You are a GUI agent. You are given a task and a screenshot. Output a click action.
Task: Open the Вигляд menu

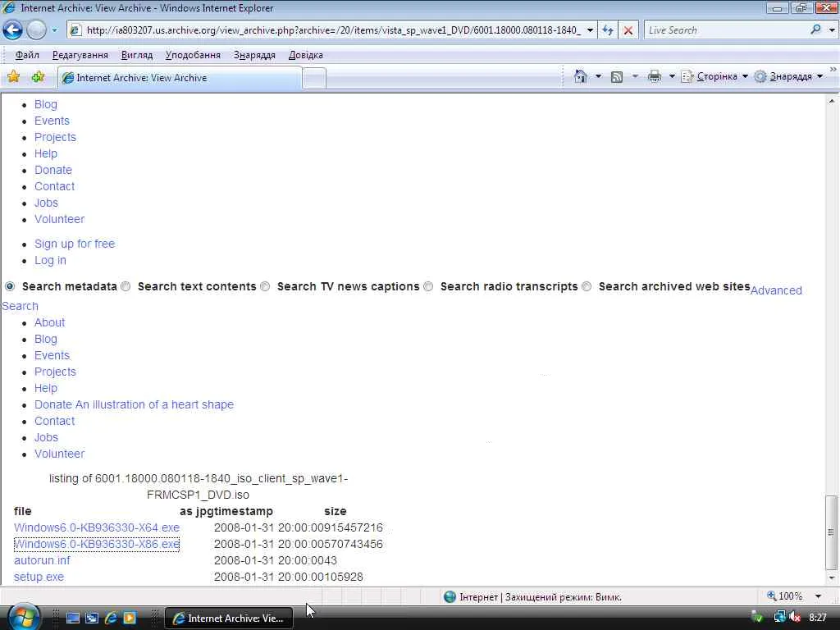(137, 55)
